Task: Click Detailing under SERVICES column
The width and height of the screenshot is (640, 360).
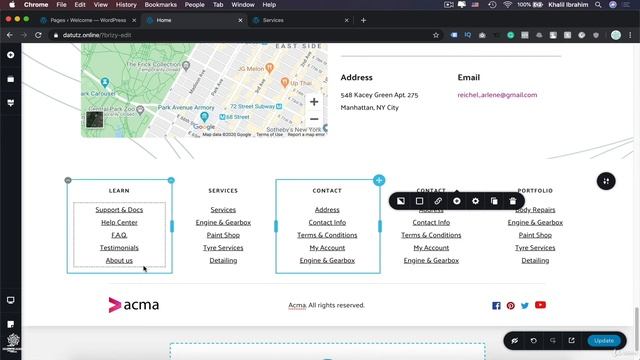Action: pyautogui.click(x=223, y=260)
